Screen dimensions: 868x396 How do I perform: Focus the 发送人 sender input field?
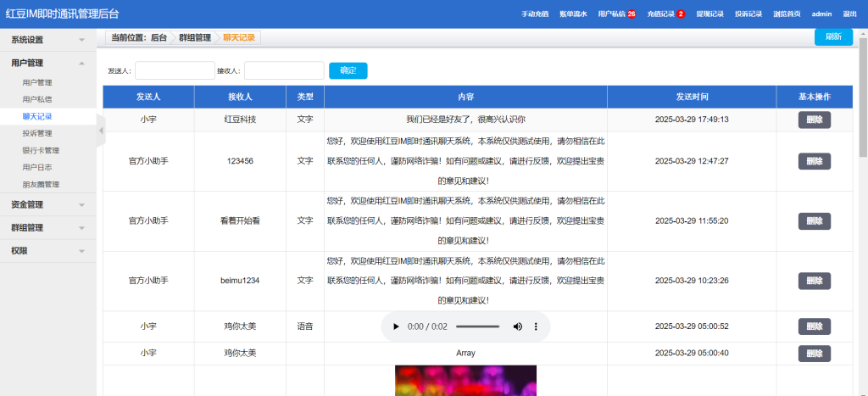175,70
